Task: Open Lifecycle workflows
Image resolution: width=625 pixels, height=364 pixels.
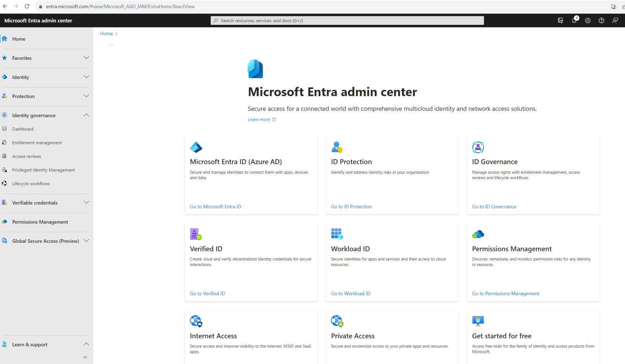Action: coord(31,183)
